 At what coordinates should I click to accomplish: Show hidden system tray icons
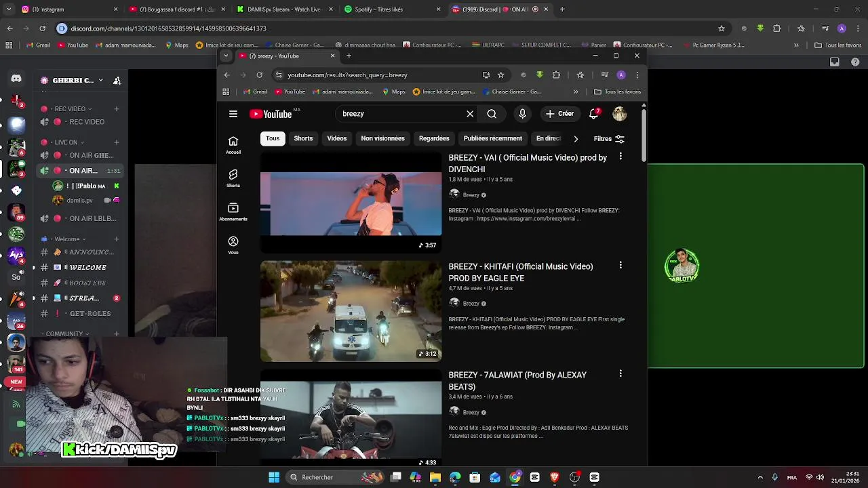(760, 477)
